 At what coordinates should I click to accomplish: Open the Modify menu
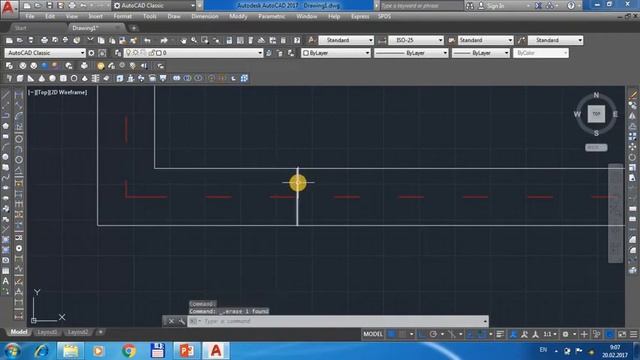click(238, 16)
